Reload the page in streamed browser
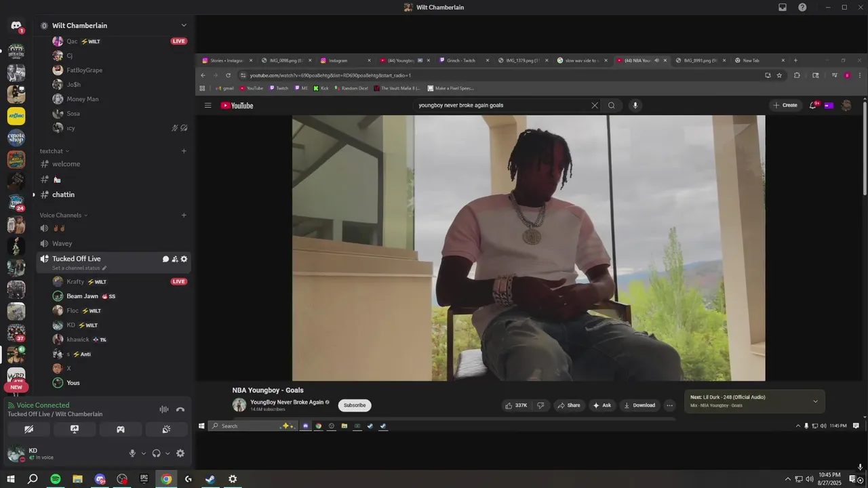The image size is (868, 488). [229, 75]
